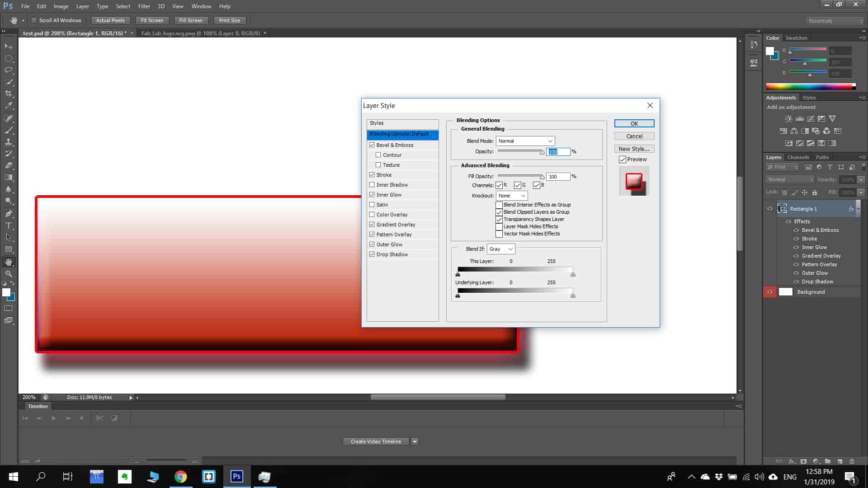Image resolution: width=868 pixels, height=488 pixels.
Task: Enable the Satin style checkbox
Action: coord(372,205)
